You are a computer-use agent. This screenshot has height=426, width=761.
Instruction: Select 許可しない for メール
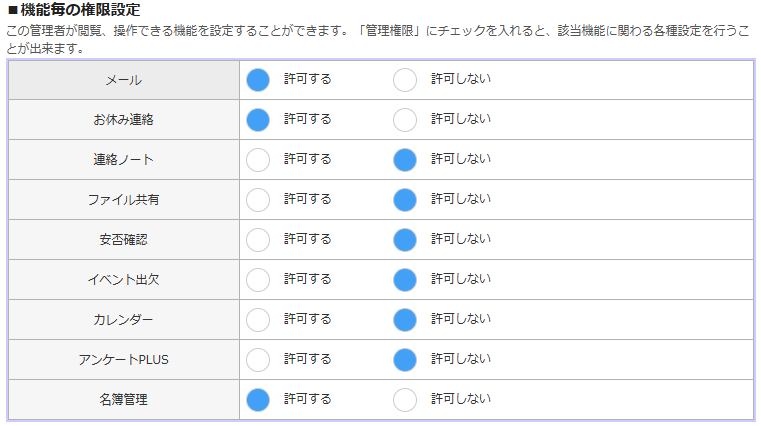(x=405, y=80)
